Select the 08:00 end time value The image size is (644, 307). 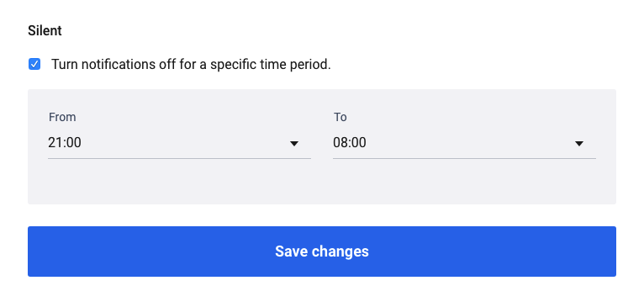coord(350,143)
